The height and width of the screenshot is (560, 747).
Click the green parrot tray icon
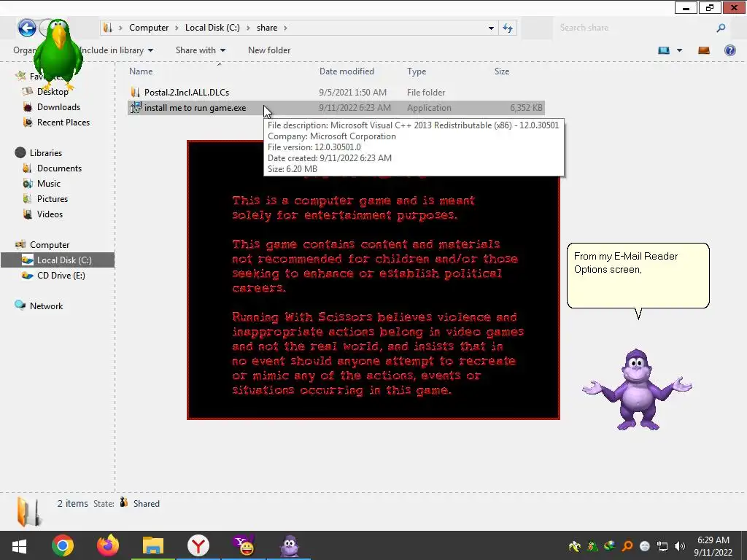[592, 546]
